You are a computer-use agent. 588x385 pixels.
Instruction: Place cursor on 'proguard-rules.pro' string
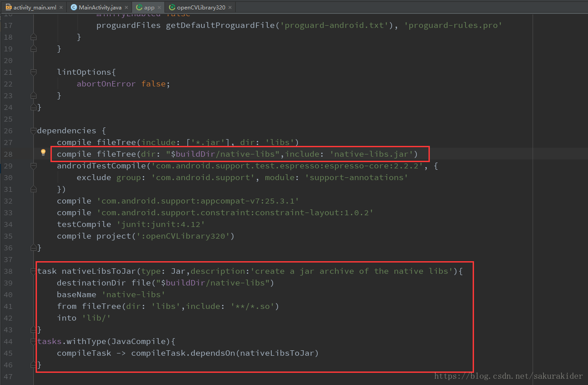click(453, 25)
